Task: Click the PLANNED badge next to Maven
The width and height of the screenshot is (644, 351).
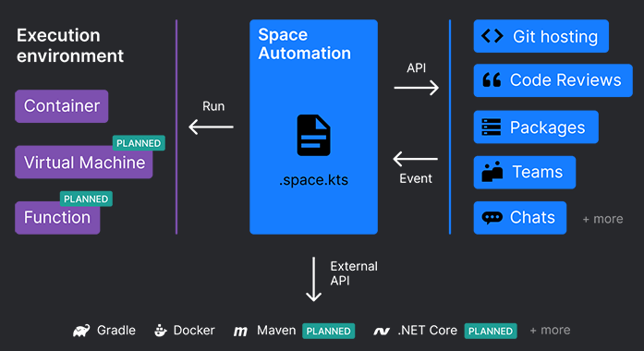Action: [329, 331]
